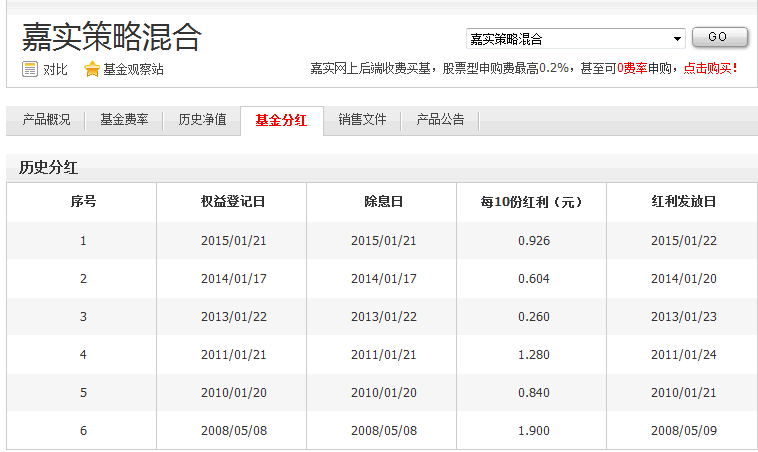Select the dividend value 0.260
This screenshot has width=758, height=452.
(534, 317)
